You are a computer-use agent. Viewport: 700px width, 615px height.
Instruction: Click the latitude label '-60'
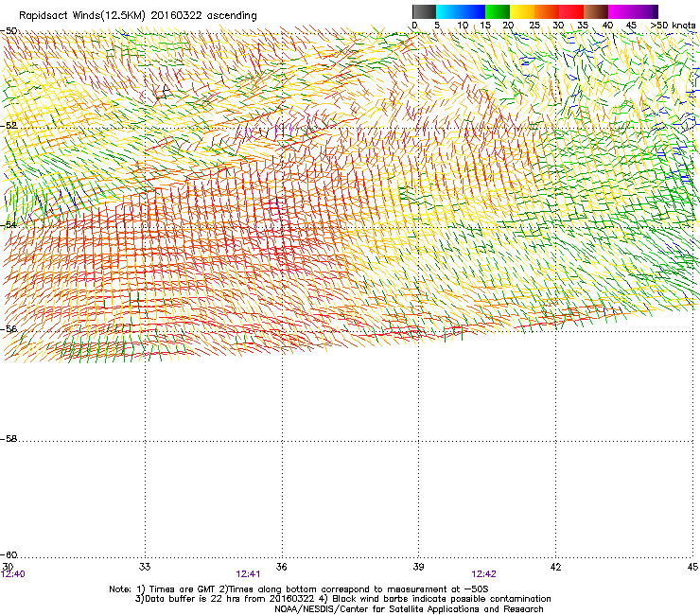(9, 554)
